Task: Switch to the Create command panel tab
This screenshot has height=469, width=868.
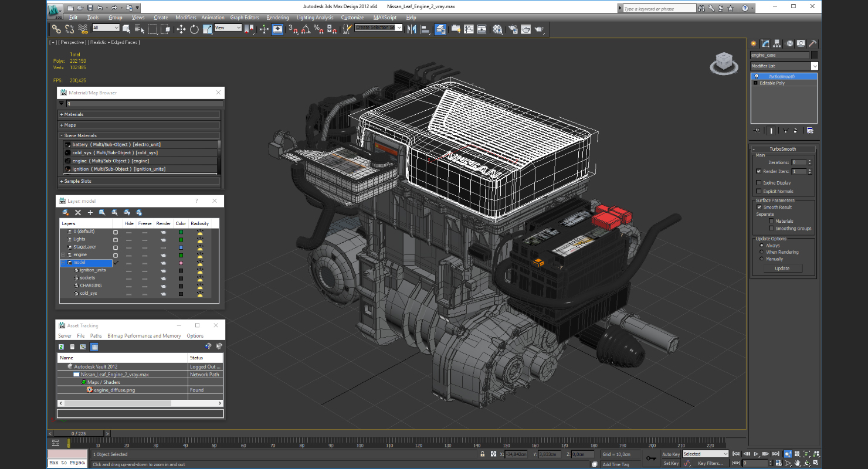Action: (754, 43)
